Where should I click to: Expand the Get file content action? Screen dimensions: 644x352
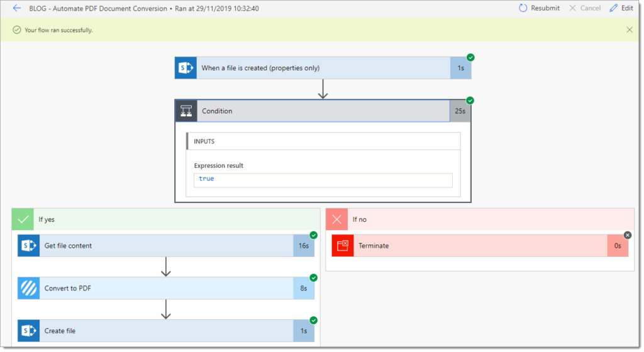[166, 245]
